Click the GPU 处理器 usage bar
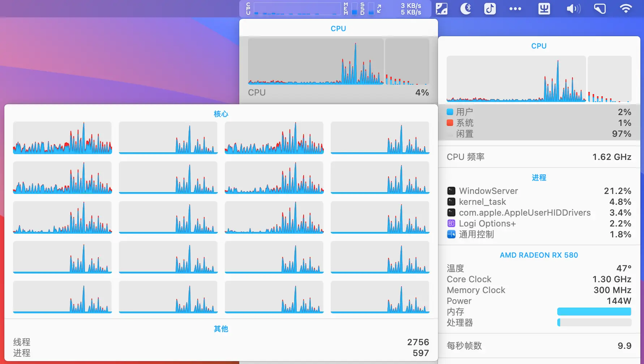The height and width of the screenshot is (364, 644). click(x=594, y=322)
